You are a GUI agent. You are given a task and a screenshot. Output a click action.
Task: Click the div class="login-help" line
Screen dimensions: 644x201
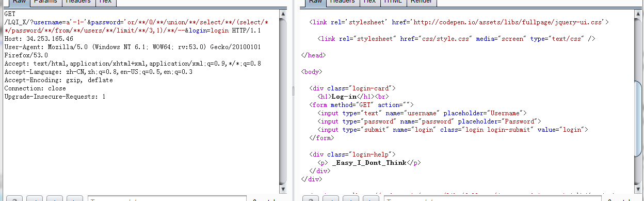click(x=352, y=154)
